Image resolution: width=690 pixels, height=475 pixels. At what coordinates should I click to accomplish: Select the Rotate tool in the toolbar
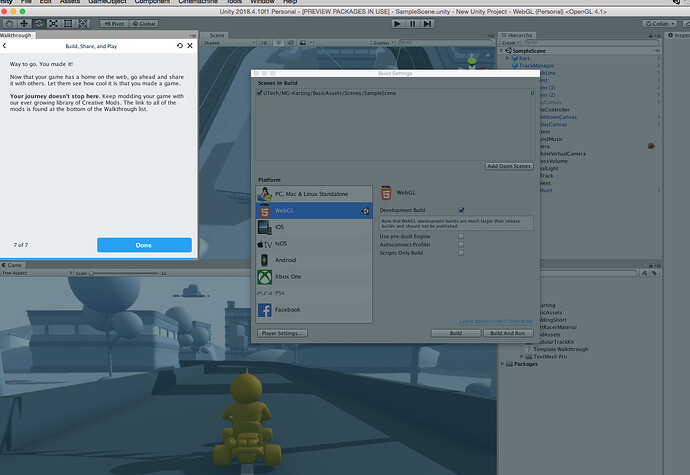pos(39,24)
